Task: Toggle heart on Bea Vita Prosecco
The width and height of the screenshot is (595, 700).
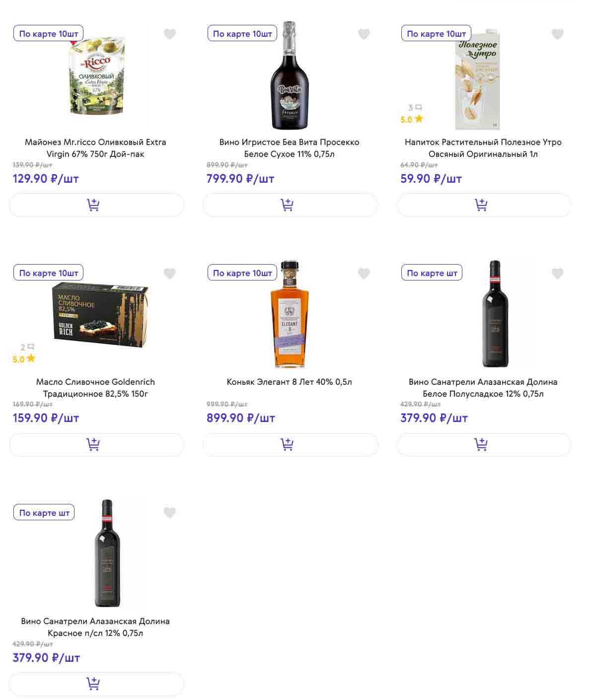Action: 364,34
